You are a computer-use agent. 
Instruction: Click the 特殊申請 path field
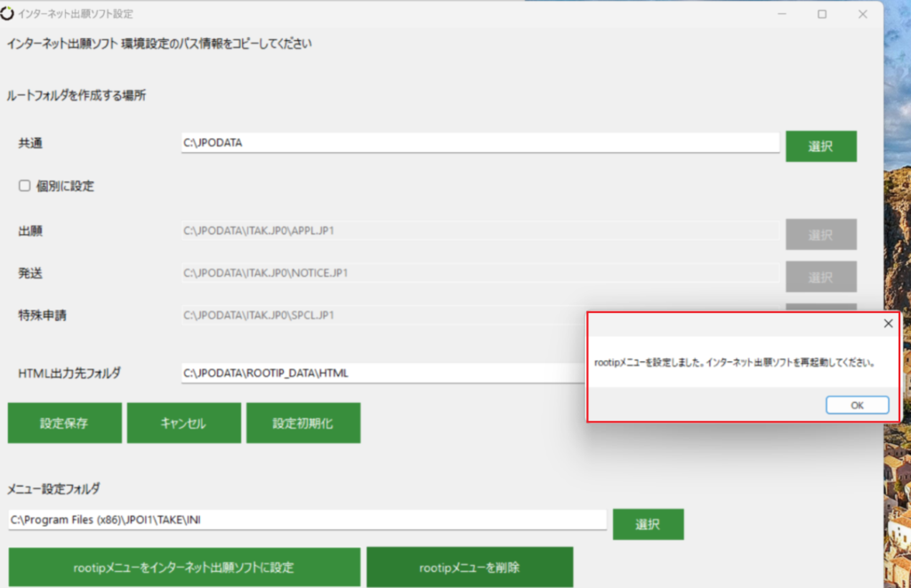pyautogui.click(x=383, y=315)
